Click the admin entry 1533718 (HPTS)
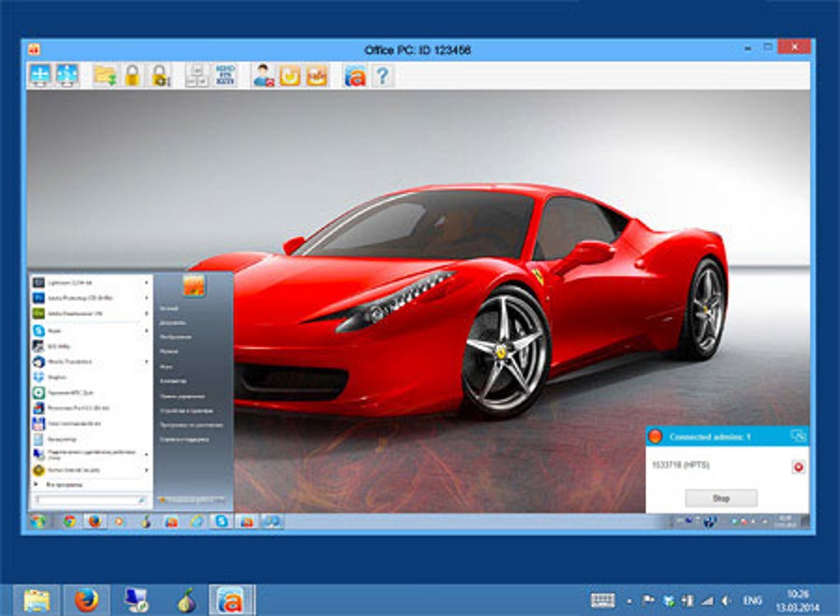The image size is (840, 616). tap(680, 465)
